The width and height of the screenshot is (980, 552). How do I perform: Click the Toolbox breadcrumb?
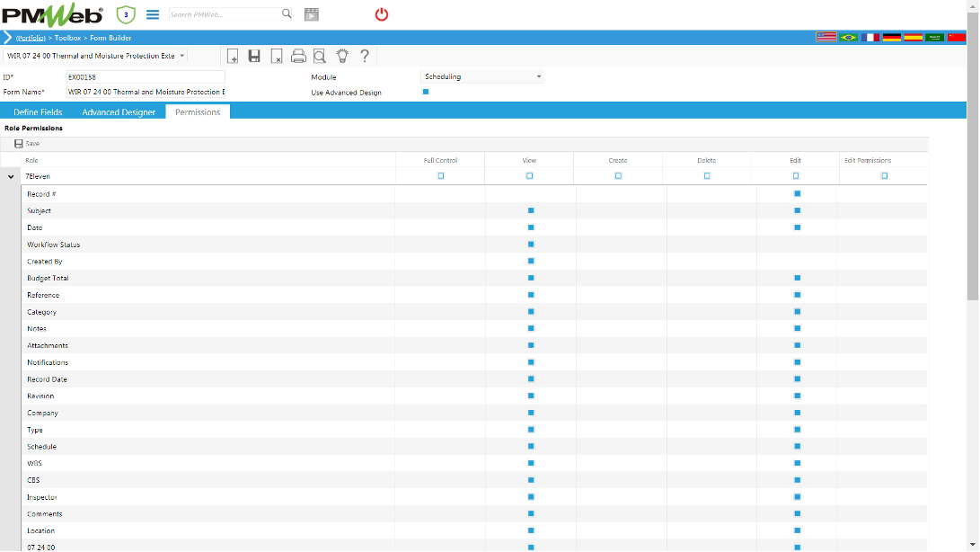pyautogui.click(x=67, y=38)
